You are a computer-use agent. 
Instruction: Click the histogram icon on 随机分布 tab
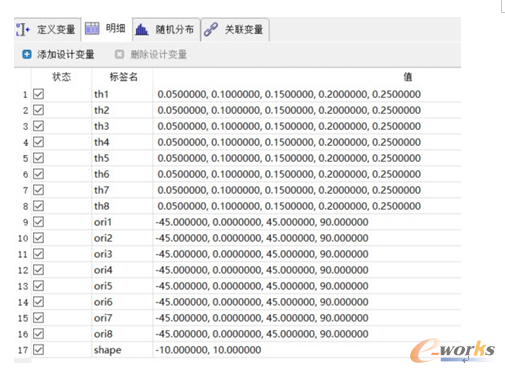(x=142, y=30)
